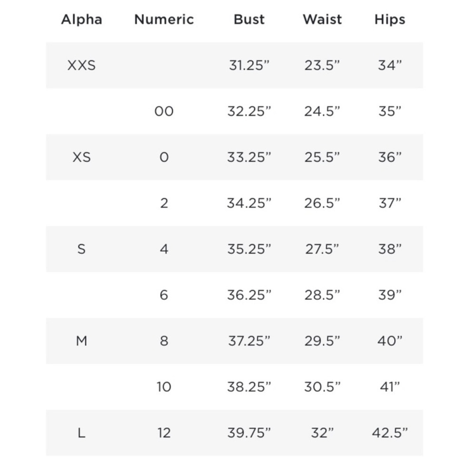Click the 40" hips value
The width and height of the screenshot is (476, 476).
click(390, 341)
